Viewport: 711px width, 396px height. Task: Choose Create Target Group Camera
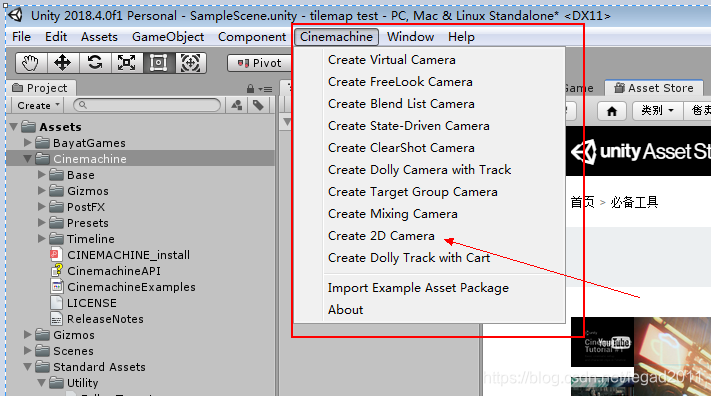click(x=413, y=192)
